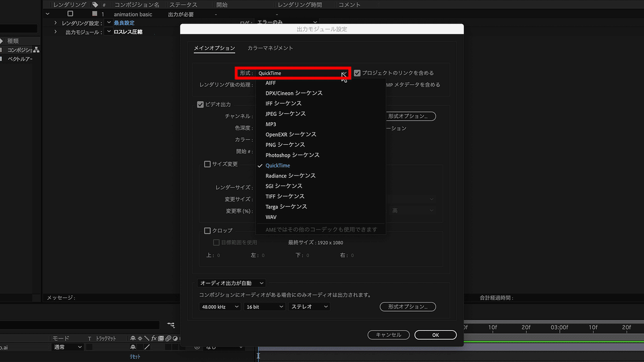This screenshot has width=644, height=362.
Task: Open the audio 形式オプション button
Action: (408, 307)
